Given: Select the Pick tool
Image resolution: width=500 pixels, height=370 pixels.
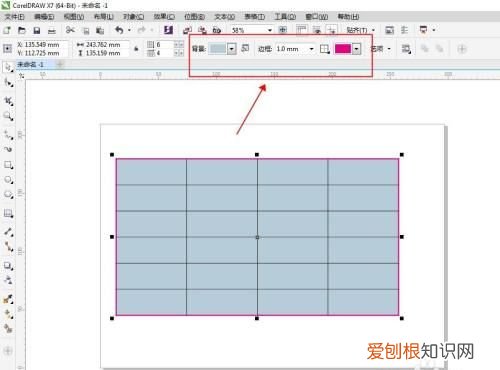Looking at the screenshot, I should (x=8, y=67).
